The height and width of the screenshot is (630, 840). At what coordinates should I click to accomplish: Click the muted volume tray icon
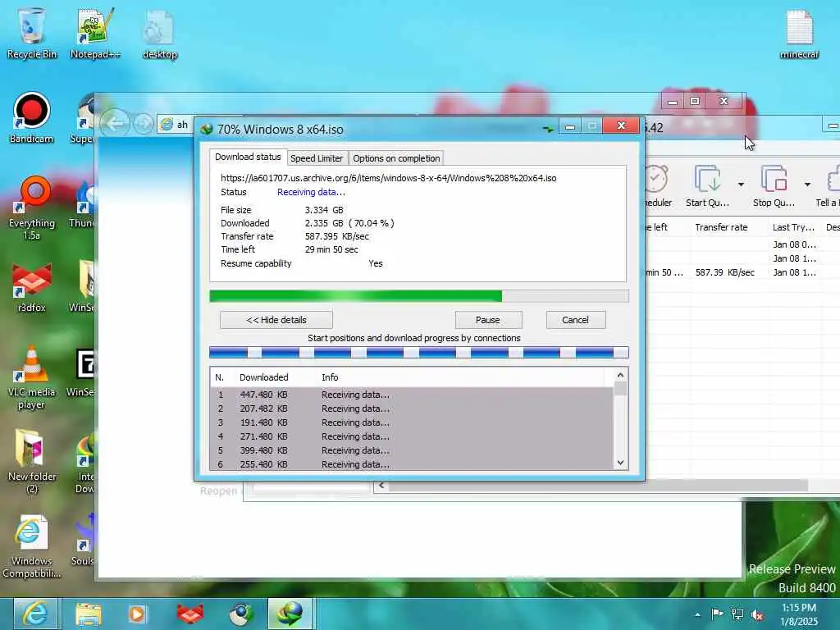(x=757, y=614)
